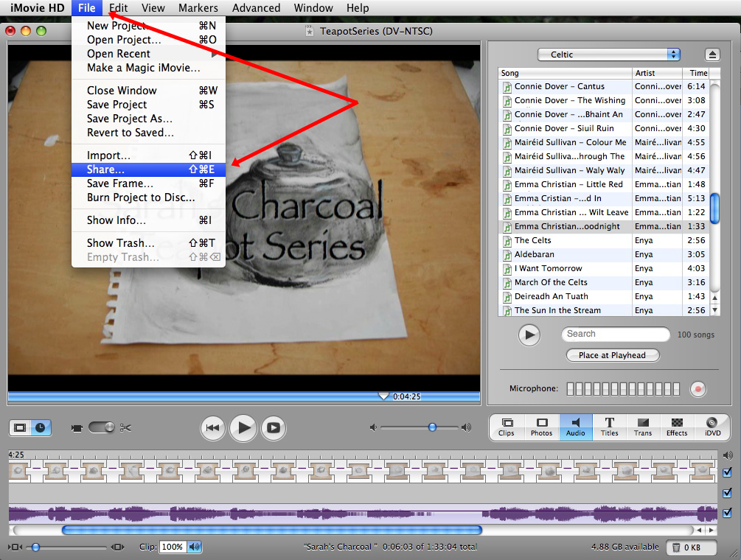
Task: Open the Titles pane
Action: coord(610,427)
